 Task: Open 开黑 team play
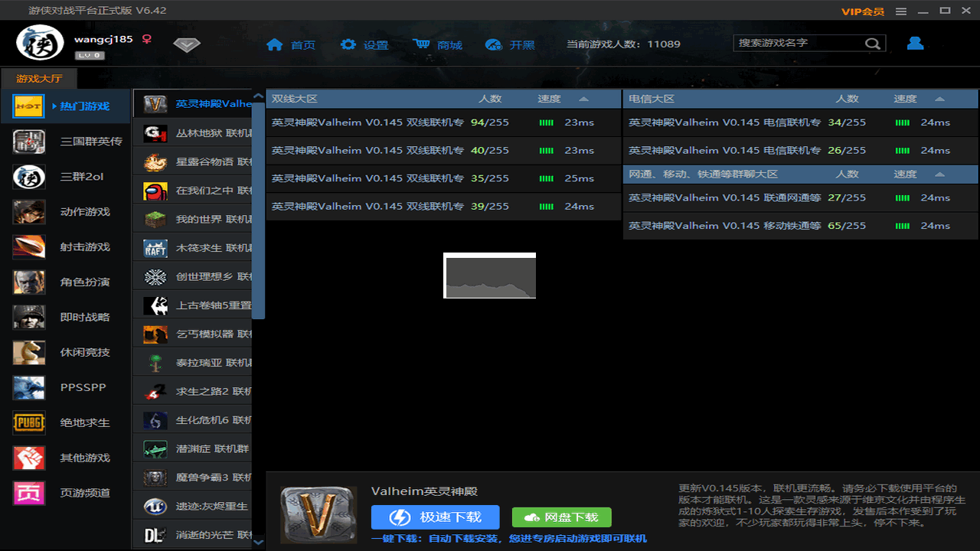(x=510, y=44)
